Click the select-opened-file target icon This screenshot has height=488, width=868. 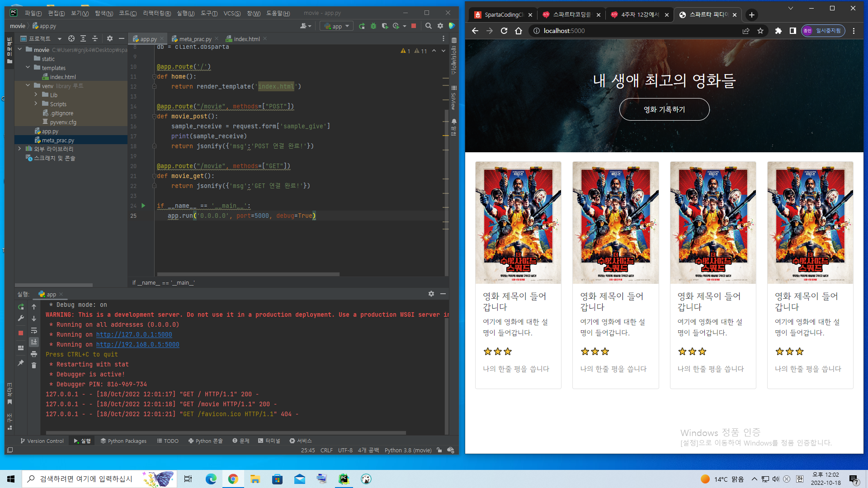point(71,39)
